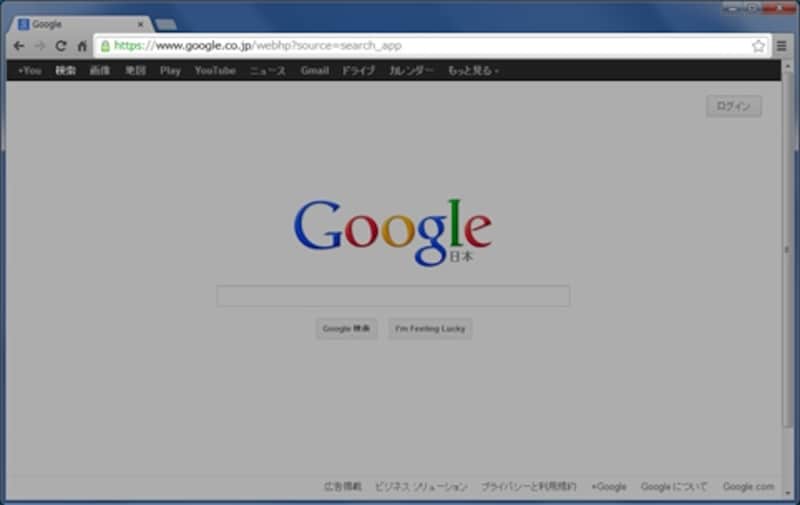
Task: Focus the Google search text box
Action: [393, 296]
